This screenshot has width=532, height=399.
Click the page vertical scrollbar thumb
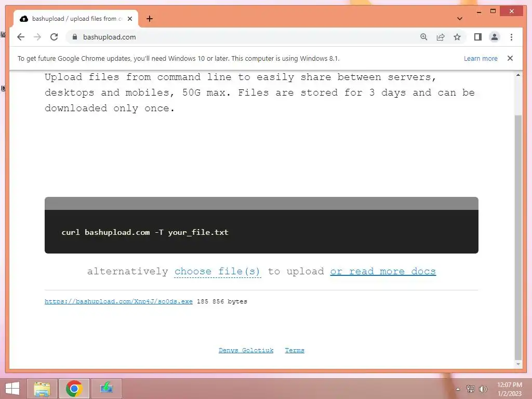518,237
